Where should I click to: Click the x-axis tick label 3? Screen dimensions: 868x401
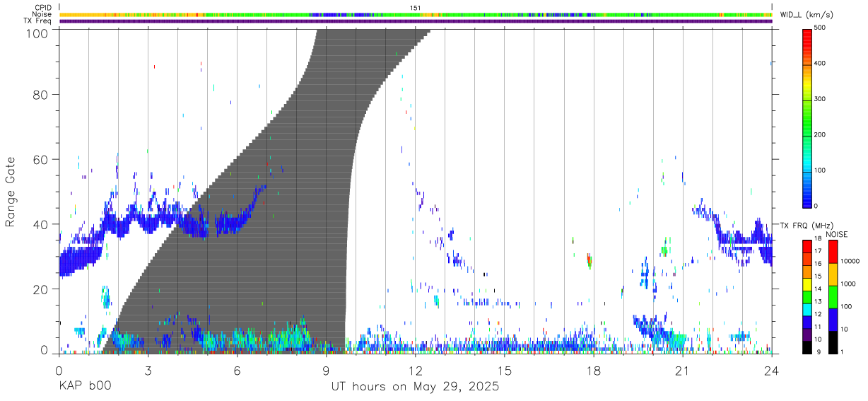(x=148, y=370)
